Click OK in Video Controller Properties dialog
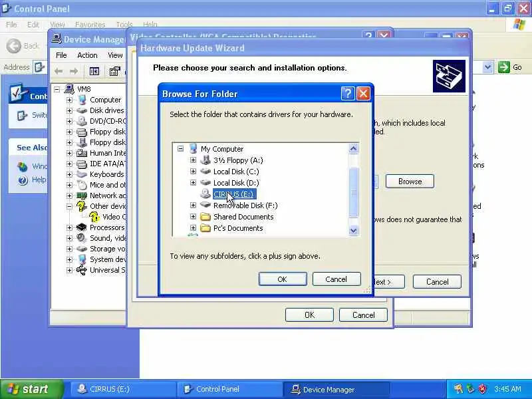This screenshot has height=399, width=532. coord(309,315)
